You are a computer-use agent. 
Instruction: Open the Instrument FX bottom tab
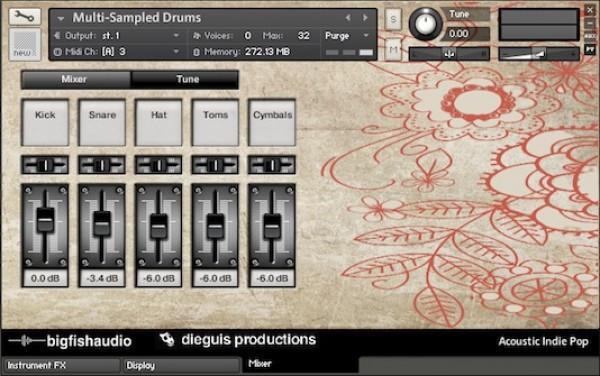[61, 365]
